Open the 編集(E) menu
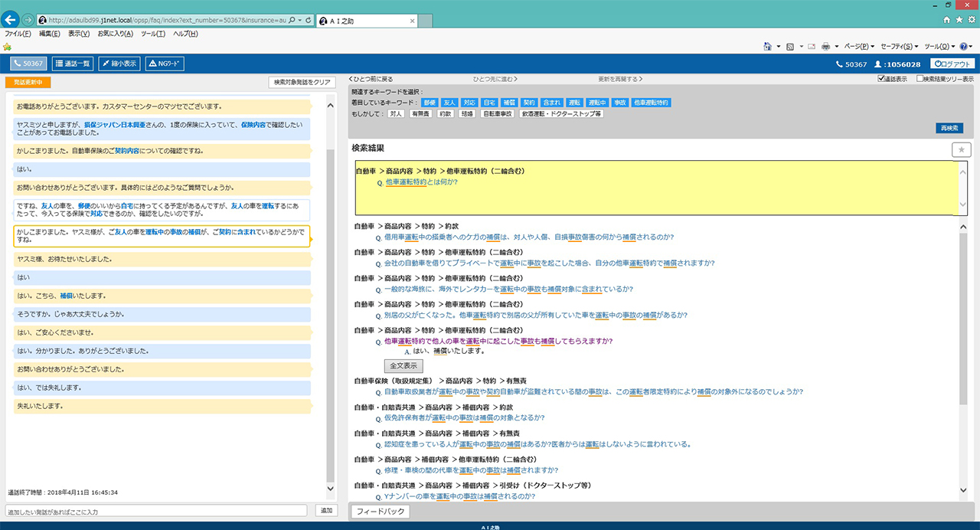 tap(50, 34)
